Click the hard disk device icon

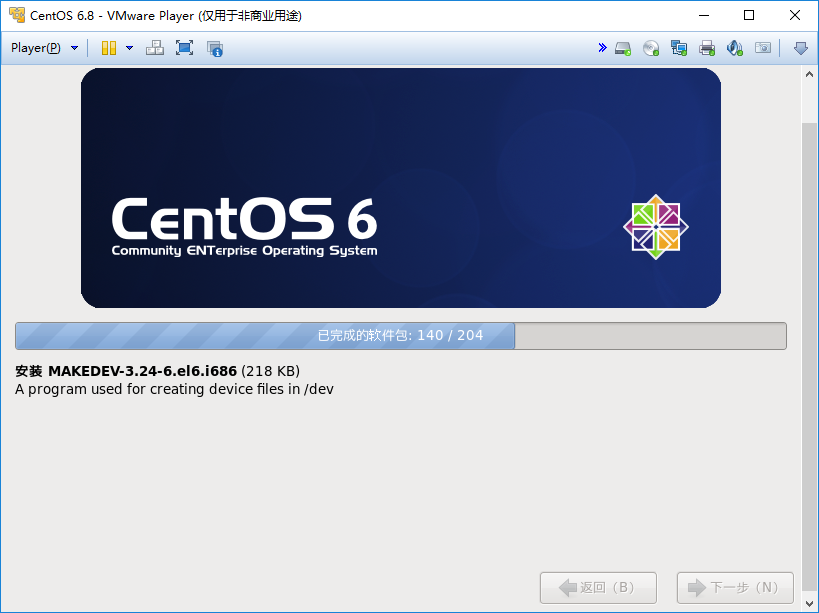(x=623, y=49)
